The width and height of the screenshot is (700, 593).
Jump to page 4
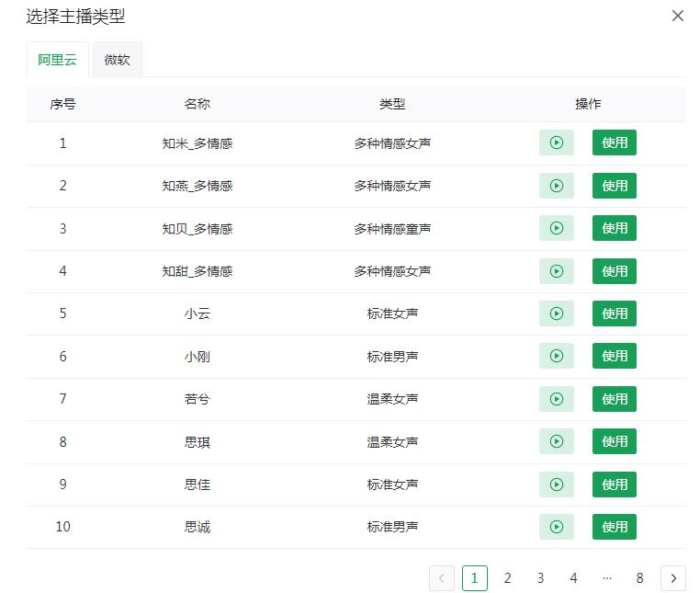click(x=573, y=577)
